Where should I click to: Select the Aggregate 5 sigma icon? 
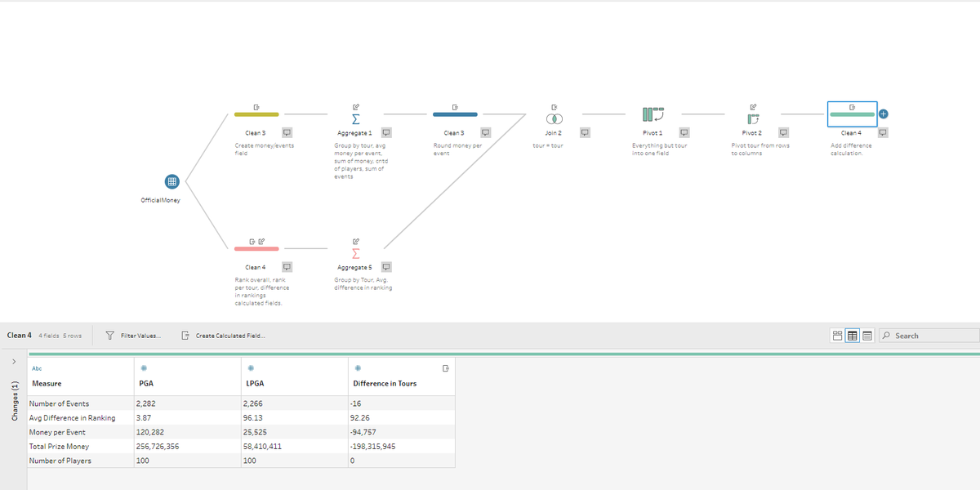click(x=356, y=255)
